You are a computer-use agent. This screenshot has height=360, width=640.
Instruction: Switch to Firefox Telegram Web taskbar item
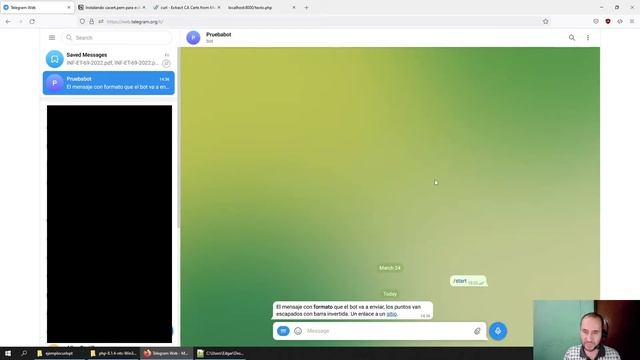[x=166, y=353]
